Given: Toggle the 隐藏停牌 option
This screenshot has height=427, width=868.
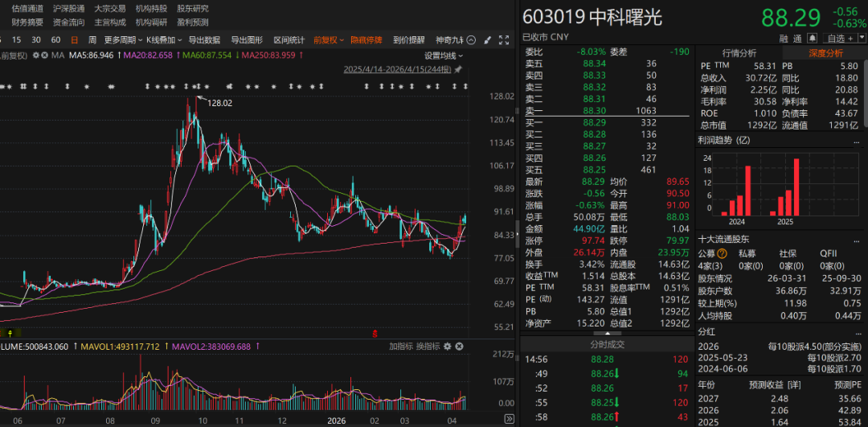Looking at the screenshot, I should (366, 39).
